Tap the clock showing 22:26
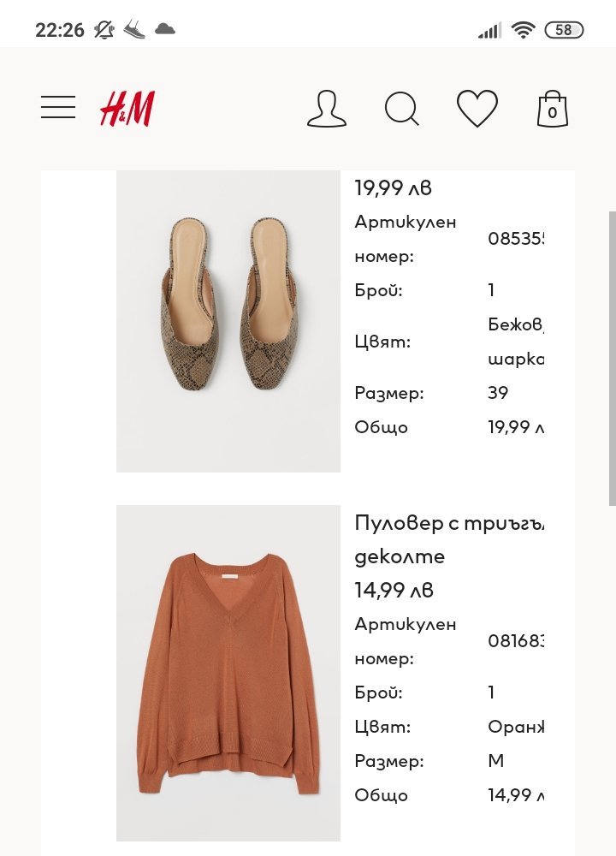 [60, 30]
